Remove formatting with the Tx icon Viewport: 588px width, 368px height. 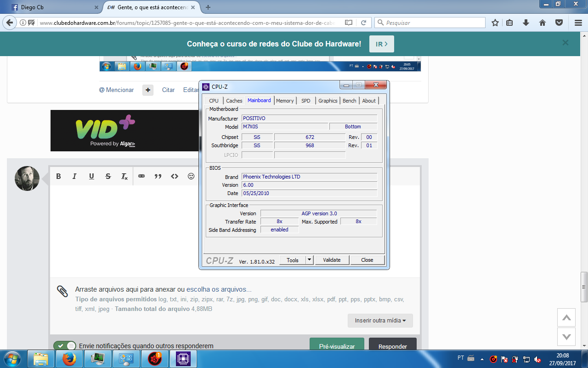pyautogui.click(x=124, y=176)
